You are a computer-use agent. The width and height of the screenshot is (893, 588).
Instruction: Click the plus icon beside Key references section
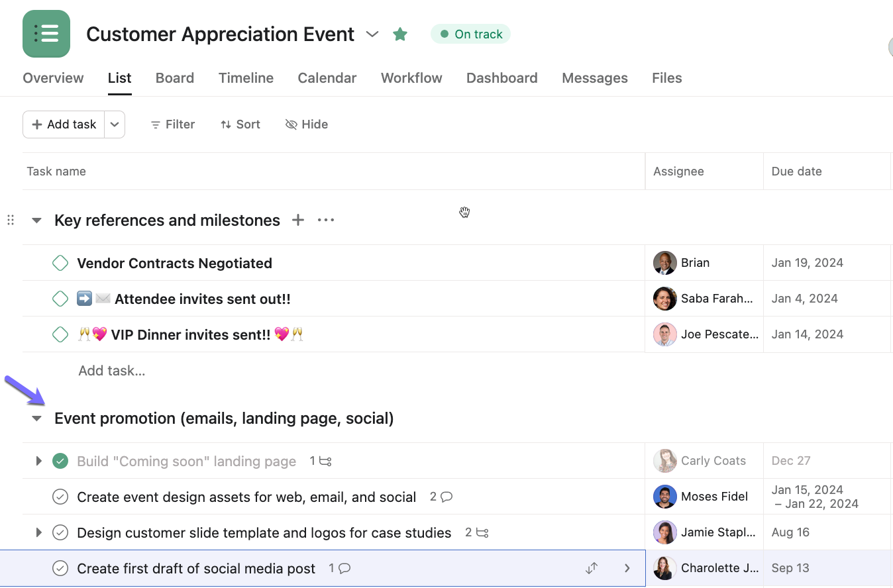[x=298, y=220]
